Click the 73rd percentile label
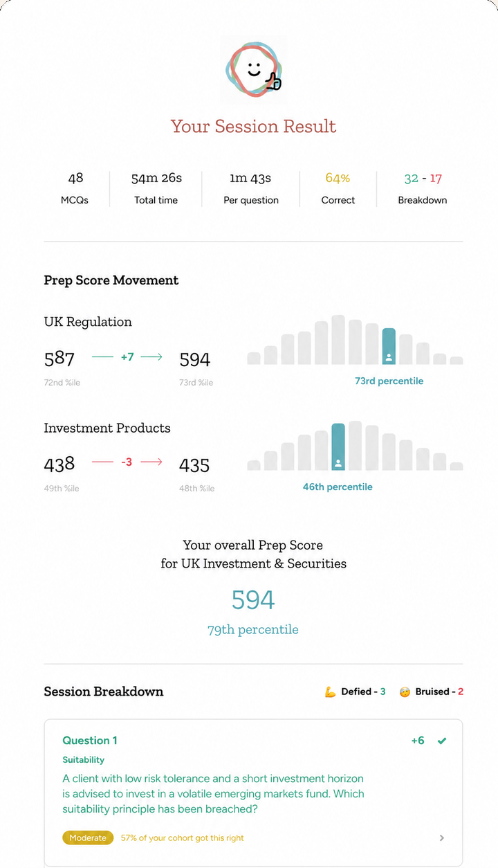498x868 pixels. point(389,381)
